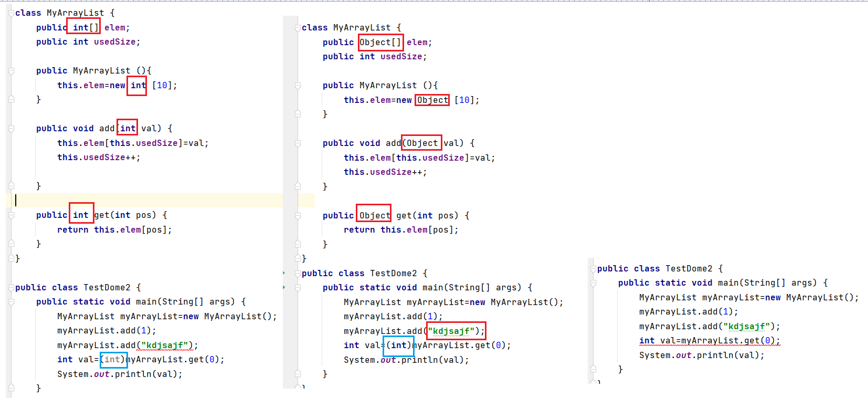Click left panel 'this.elem[this.usedSize]=val;' line

(x=133, y=143)
